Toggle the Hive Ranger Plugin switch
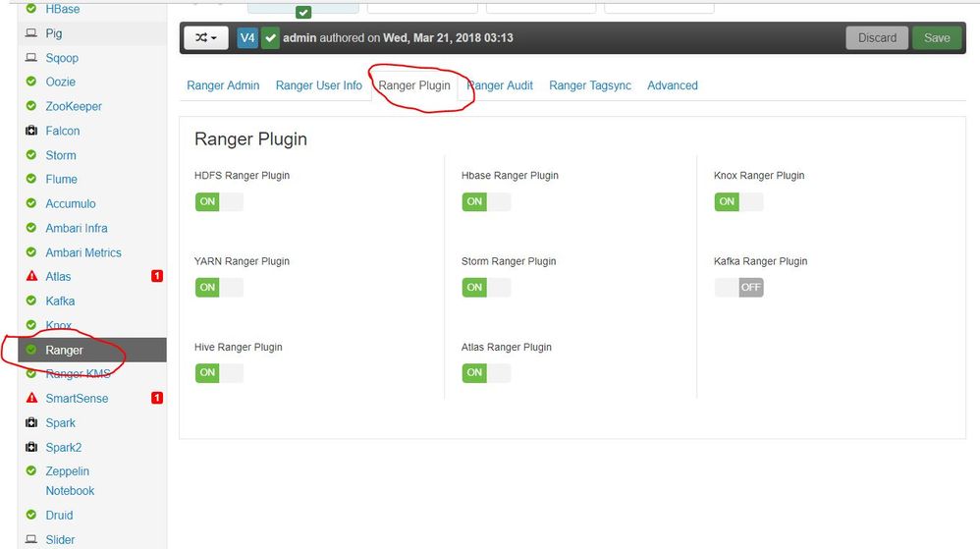The width and height of the screenshot is (980, 549). click(x=219, y=372)
